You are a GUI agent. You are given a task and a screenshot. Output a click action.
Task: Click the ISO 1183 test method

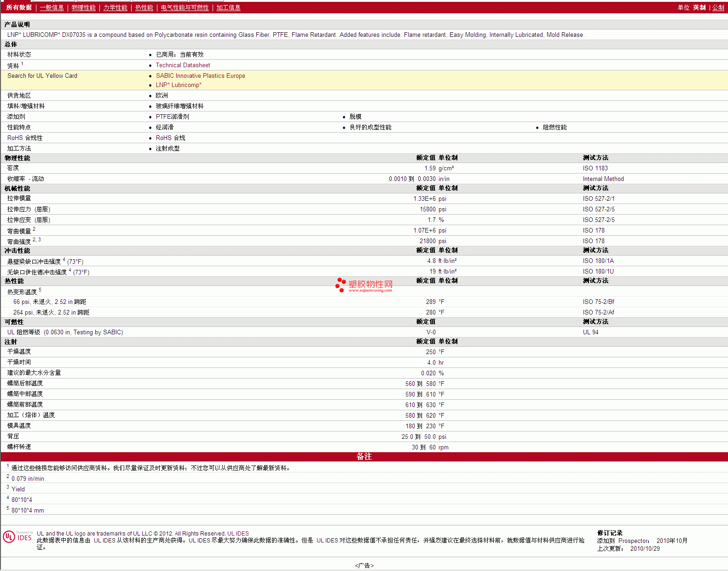595,169
